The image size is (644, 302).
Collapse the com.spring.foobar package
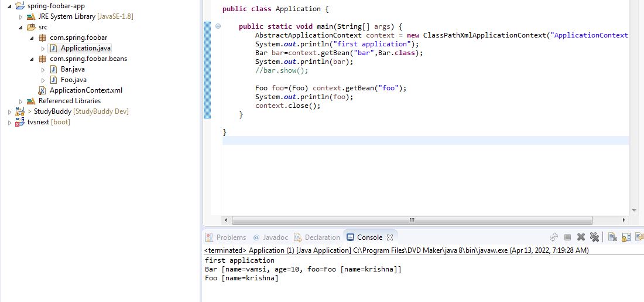click(32, 38)
